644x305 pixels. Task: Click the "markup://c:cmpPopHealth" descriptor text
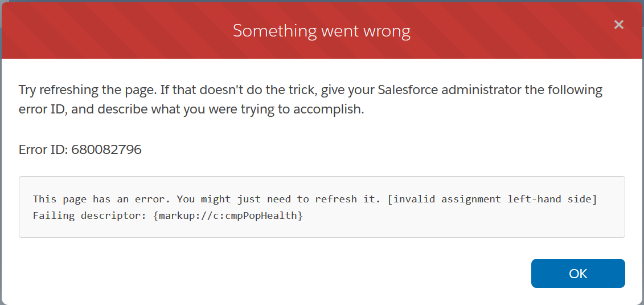click(228, 216)
